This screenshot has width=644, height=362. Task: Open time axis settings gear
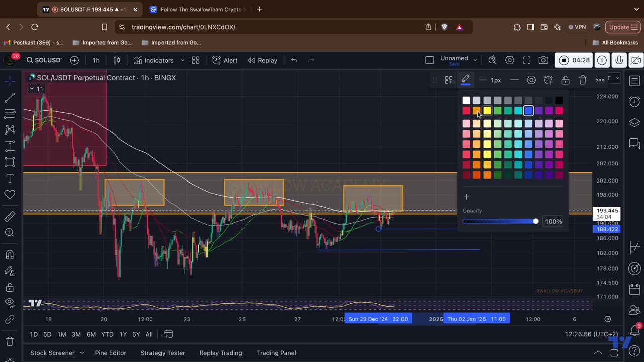pos(608,319)
